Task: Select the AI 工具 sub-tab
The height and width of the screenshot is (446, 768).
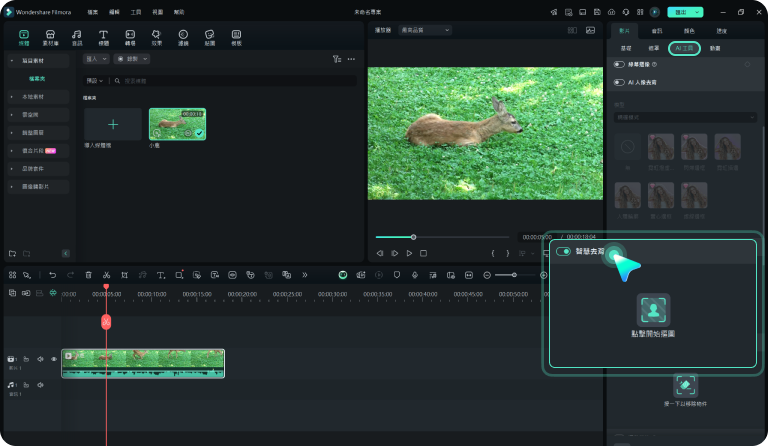Action: [684, 48]
